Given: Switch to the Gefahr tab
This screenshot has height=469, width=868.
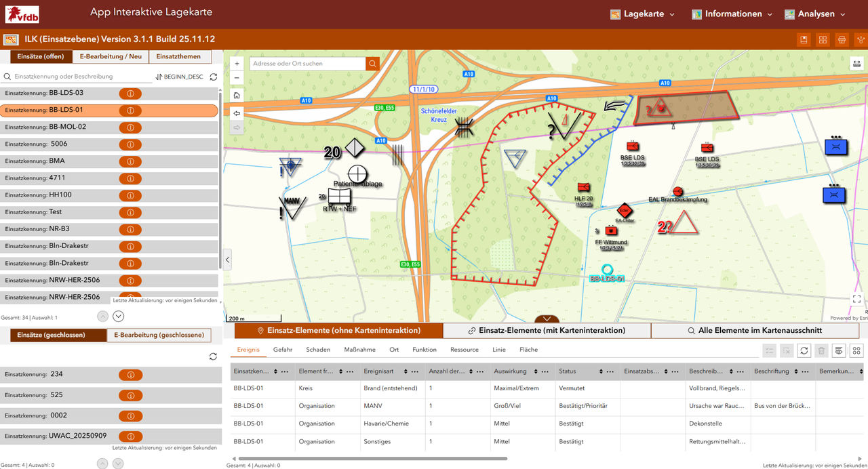Looking at the screenshot, I should pos(283,350).
